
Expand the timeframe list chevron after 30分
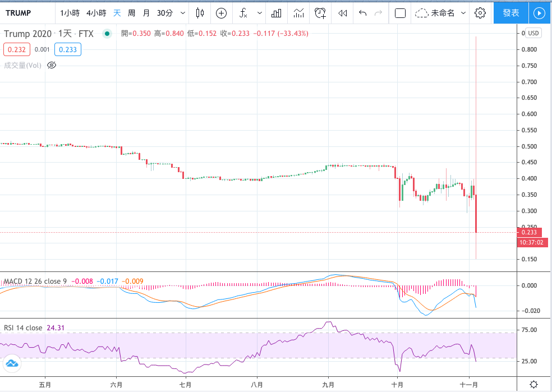(183, 13)
